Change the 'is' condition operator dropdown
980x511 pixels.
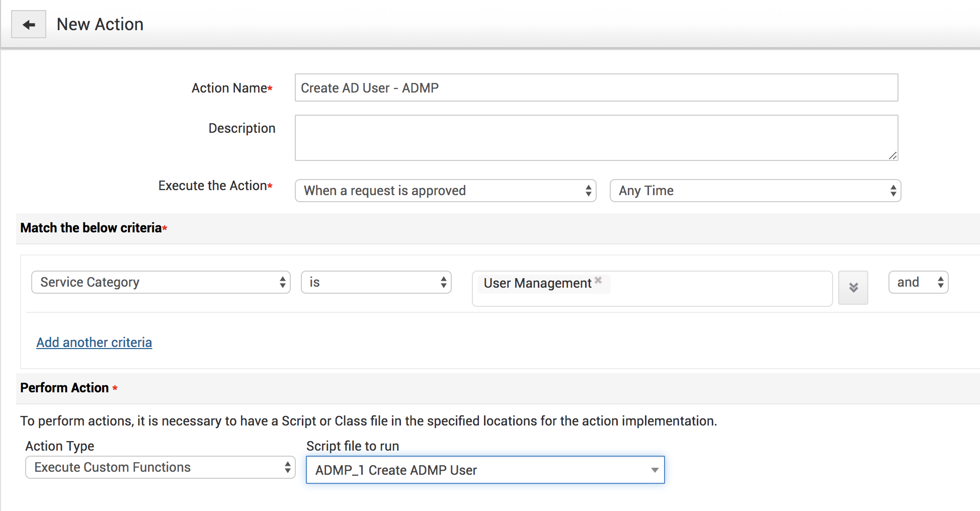376,282
